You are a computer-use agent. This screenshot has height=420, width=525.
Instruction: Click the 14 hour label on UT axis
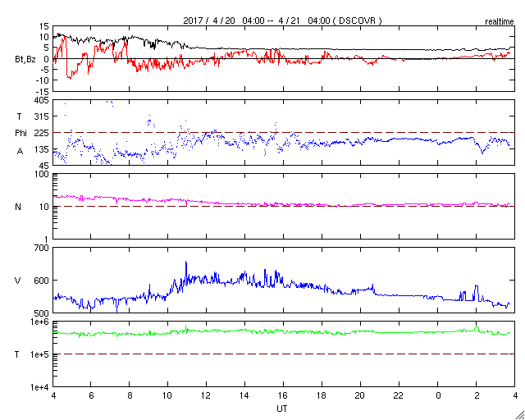click(244, 395)
